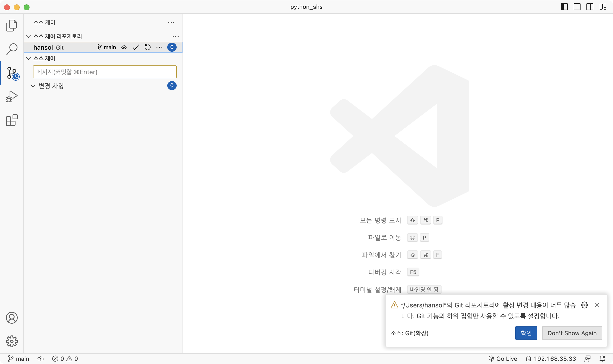Click the commit checkmark in hansol row

click(x=136, y=47)
